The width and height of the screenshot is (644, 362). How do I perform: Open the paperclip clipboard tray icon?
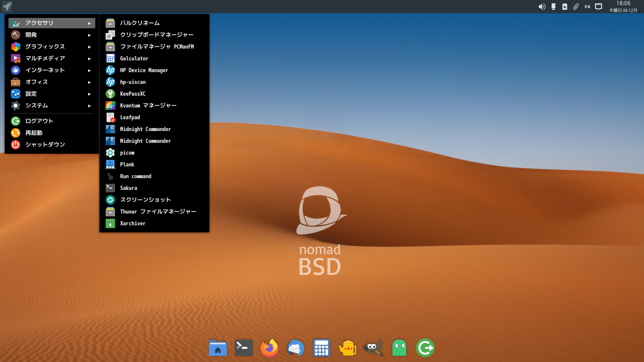pyautogui.click(x=576, y=7)
